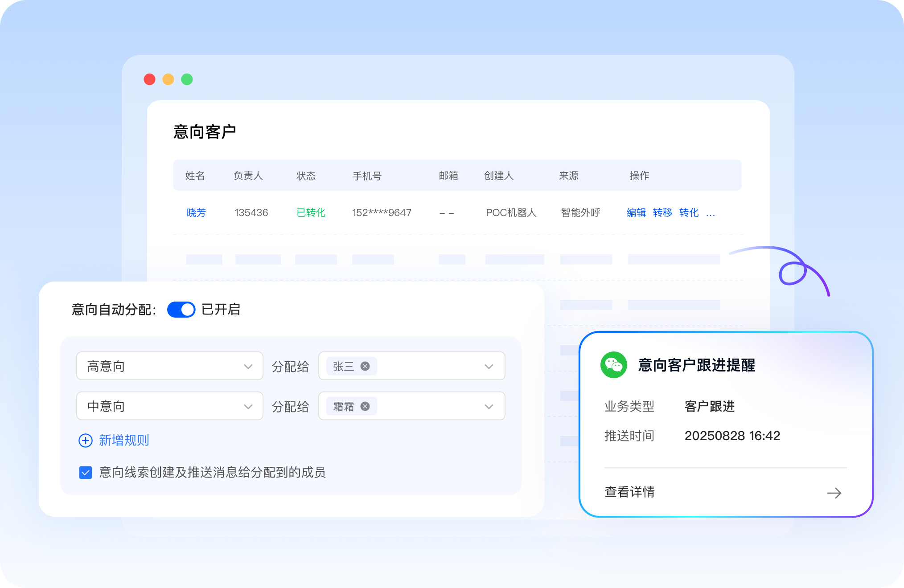Expand the 分配给 dropdown containing 张三

489,366
